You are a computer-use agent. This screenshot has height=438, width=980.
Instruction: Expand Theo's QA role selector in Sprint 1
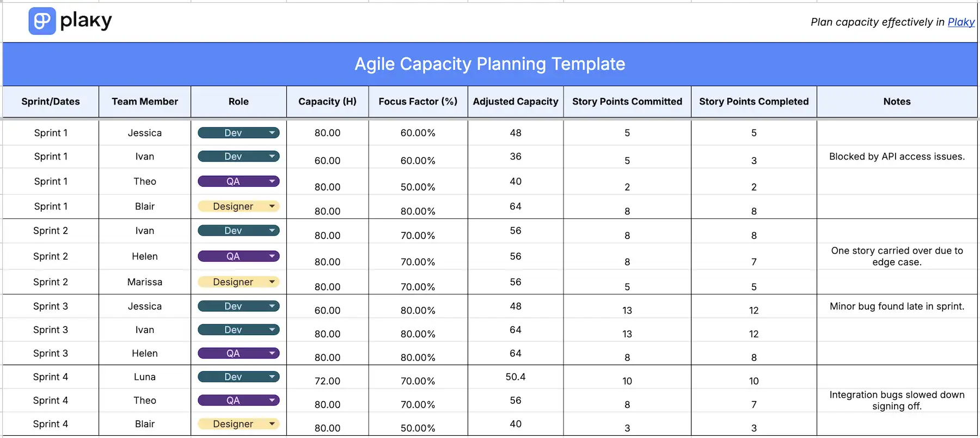tap(238, 181)
